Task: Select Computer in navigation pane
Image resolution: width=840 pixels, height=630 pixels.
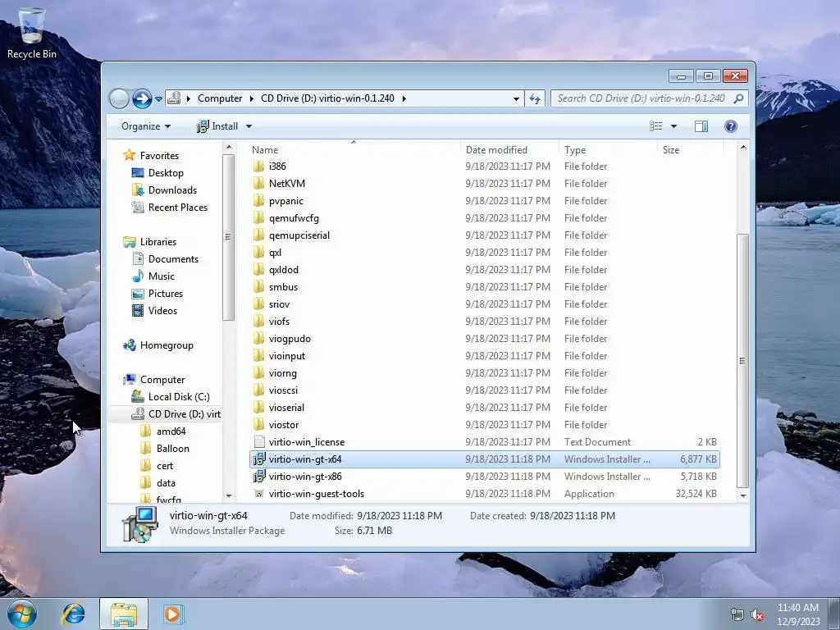Action: 154,379
